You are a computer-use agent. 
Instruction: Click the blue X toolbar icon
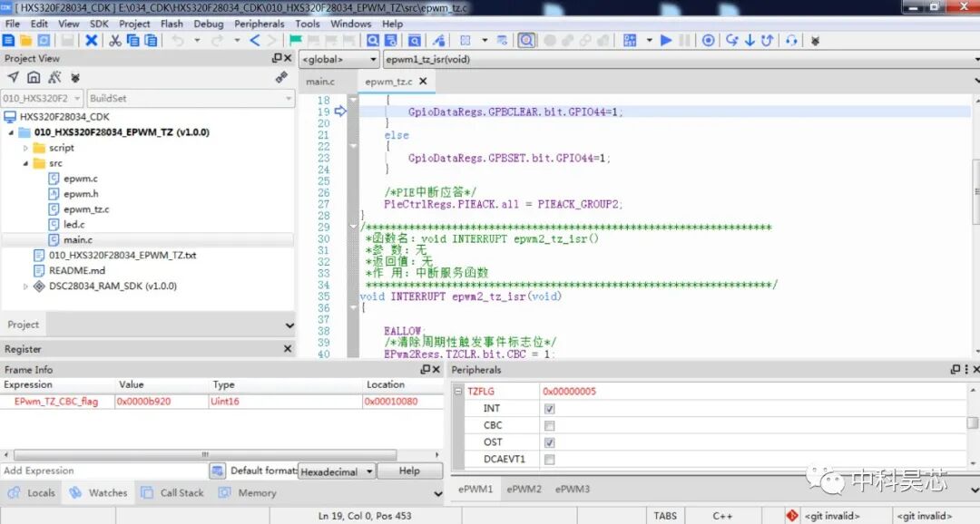click(92, 41)
